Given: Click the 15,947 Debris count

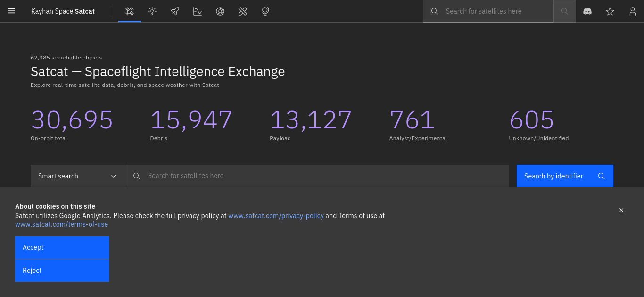Looking at the screenshot, I should point(191,120).
